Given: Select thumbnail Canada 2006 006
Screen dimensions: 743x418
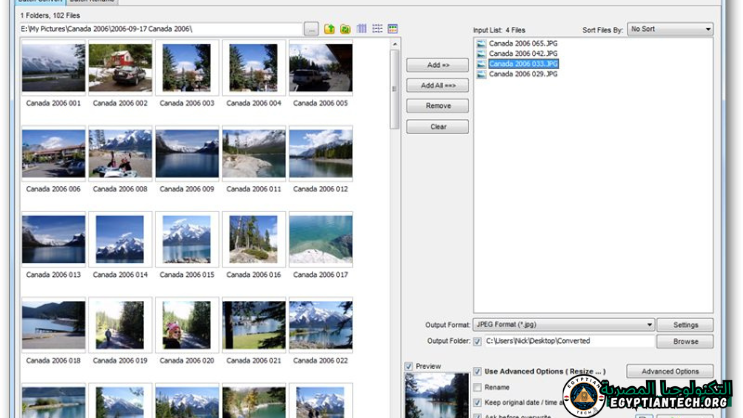Looking at the screenshot, I should click(54, 154).
